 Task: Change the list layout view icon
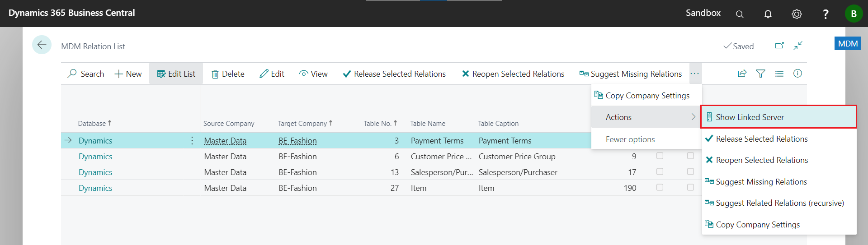(x=779, y=74)
